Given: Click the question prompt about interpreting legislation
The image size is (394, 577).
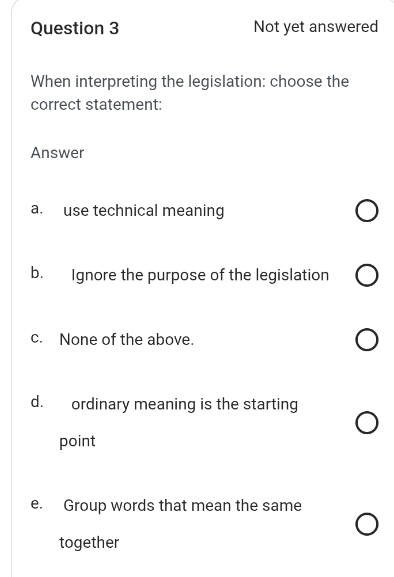Looking at the screenshot, I should click(190, 93).
